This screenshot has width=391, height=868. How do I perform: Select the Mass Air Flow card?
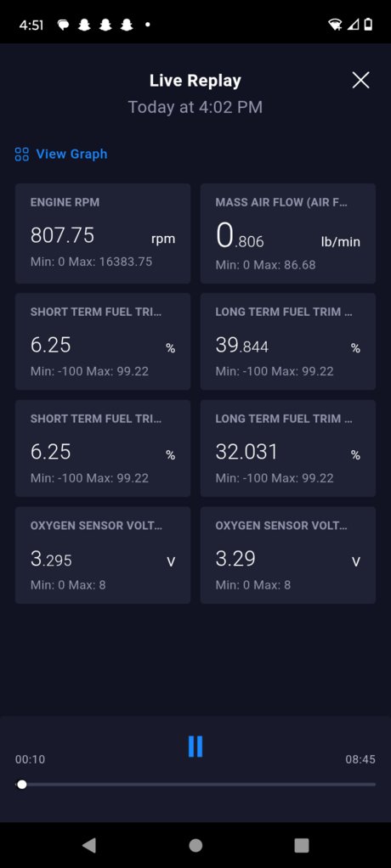click(x=288, y=234)
